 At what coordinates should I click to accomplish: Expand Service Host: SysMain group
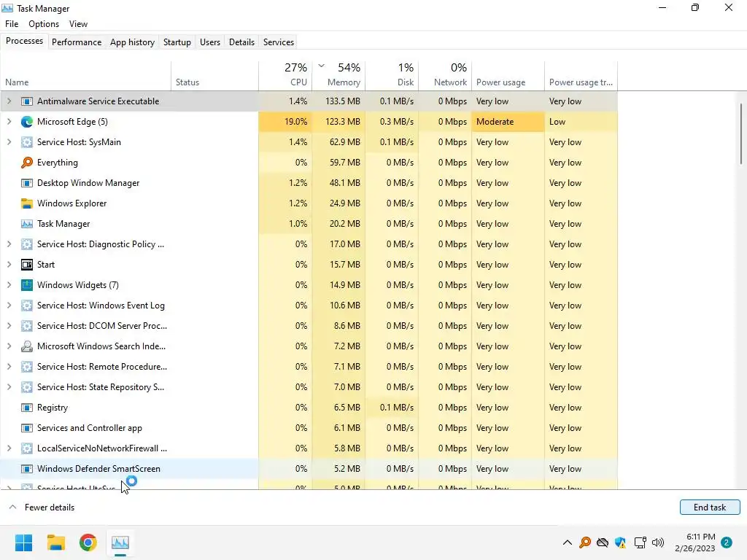click(9, 142)
